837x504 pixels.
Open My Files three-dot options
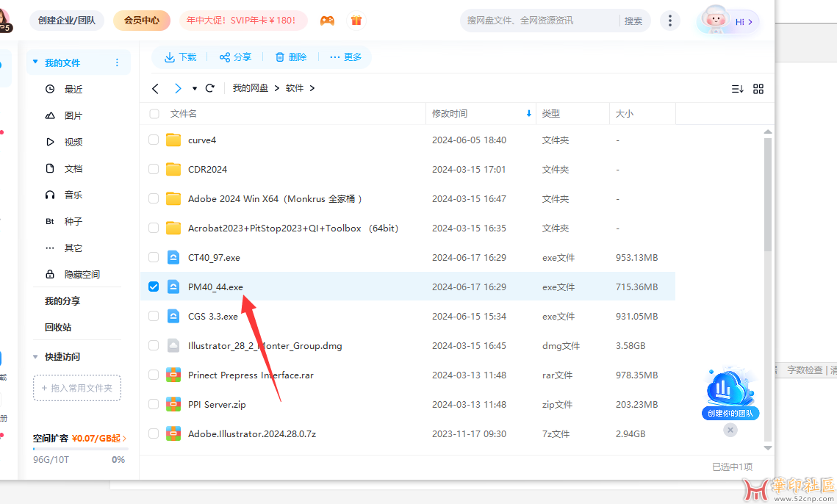(117, 63)
